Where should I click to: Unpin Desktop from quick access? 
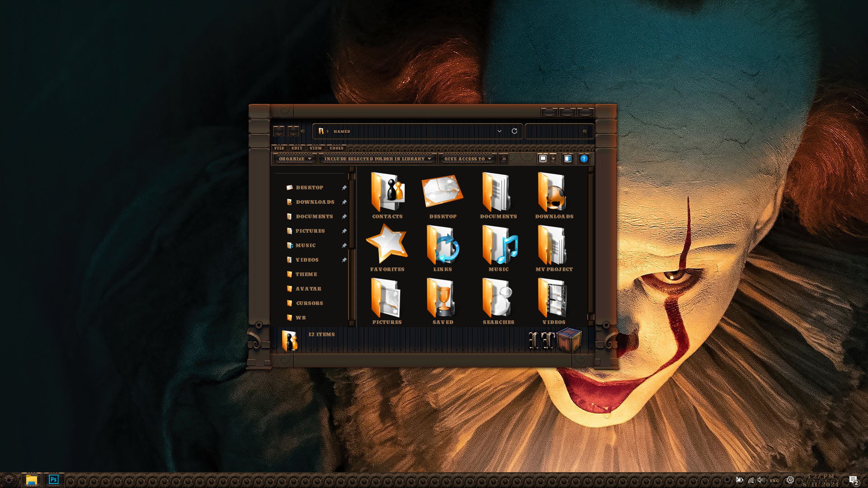(344, 188)
